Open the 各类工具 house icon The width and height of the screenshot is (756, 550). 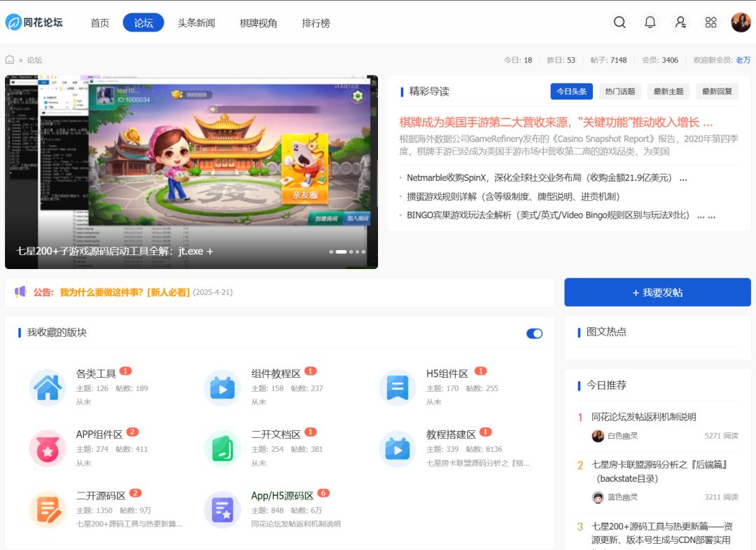48,387
